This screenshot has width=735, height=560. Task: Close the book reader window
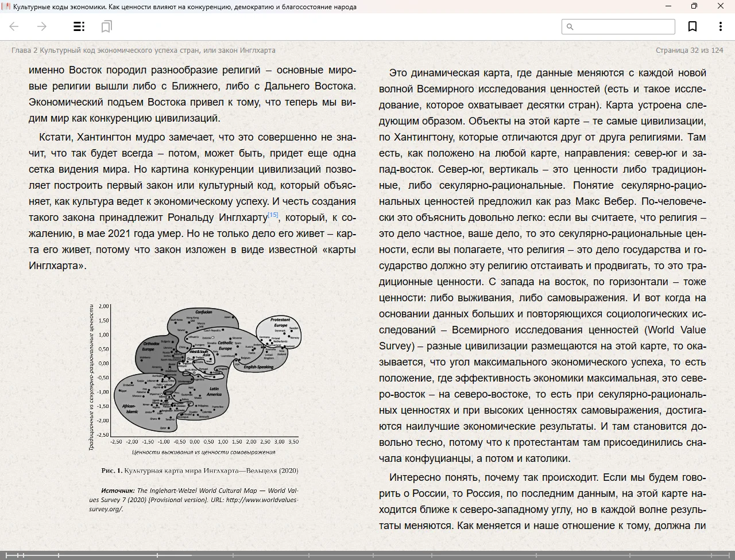(x=721, y=6)
